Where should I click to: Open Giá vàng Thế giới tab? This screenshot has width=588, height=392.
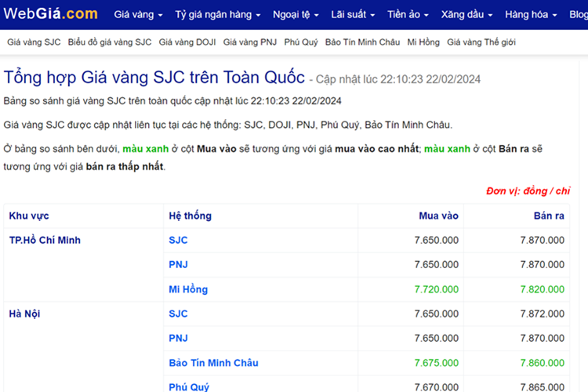[x=481, y=42]
